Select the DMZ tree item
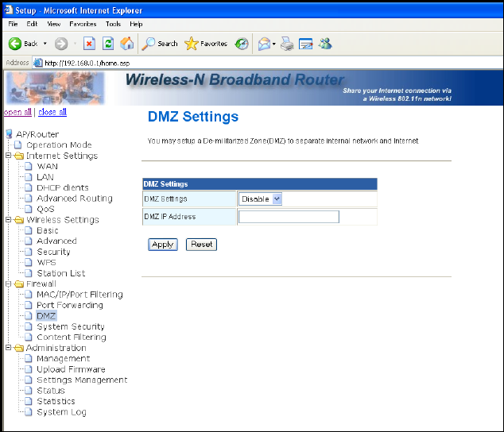The image size is (504, 432). coord(46,316)
